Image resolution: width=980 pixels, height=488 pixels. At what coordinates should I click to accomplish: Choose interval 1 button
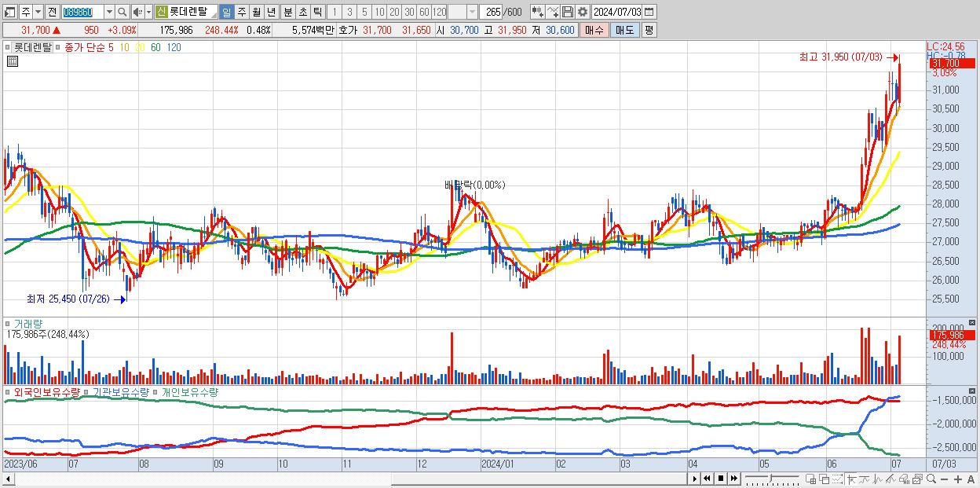tap(335, 12)
